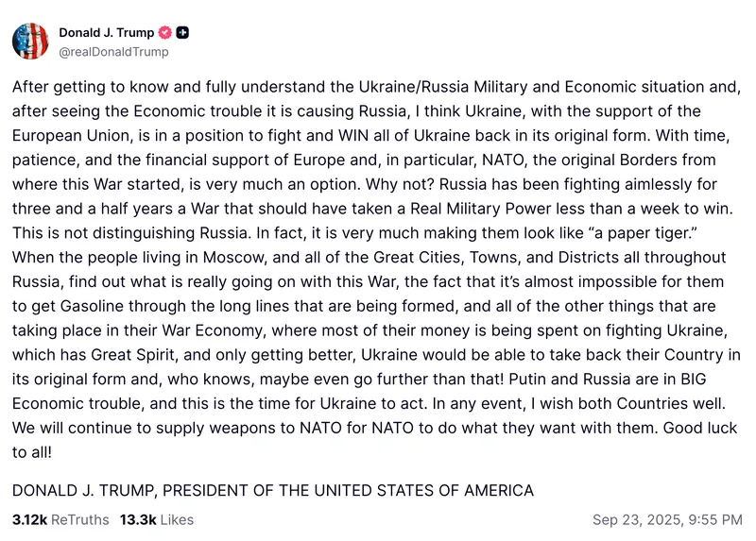Open Donald J. Trump's profile avatar

coord(30,42)
